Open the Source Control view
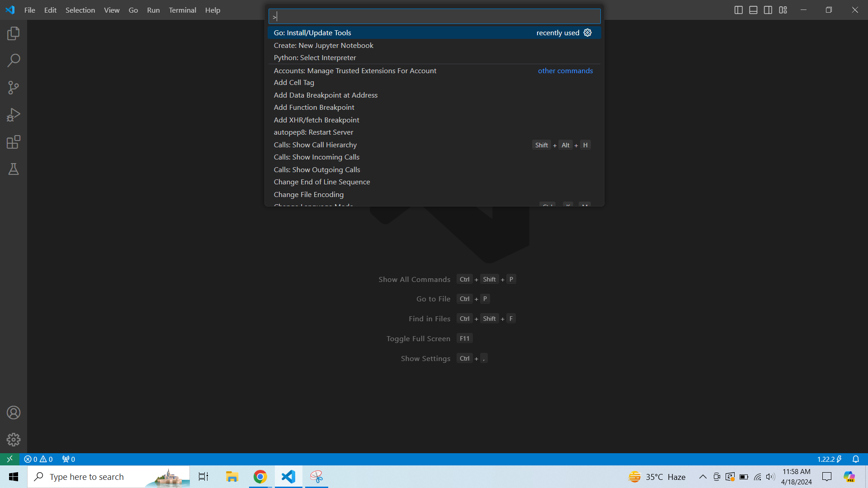 pyautogui.click(x=14, y=88)
